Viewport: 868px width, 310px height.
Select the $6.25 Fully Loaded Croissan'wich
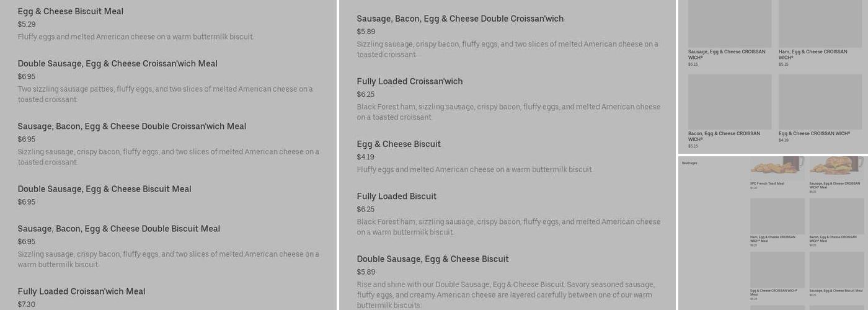click(409, 82)
